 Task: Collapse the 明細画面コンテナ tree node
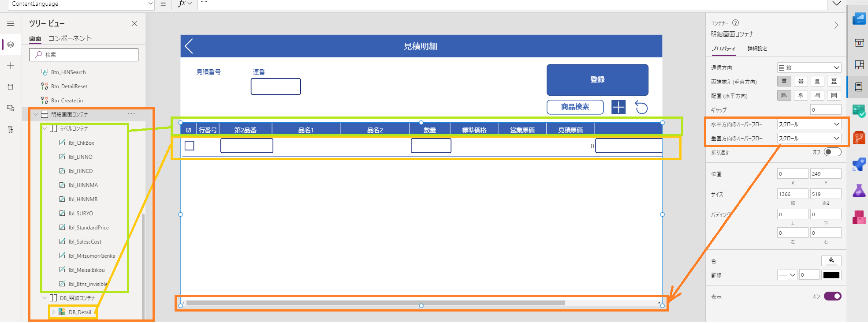pyautogui.click(x=36, y=114)
